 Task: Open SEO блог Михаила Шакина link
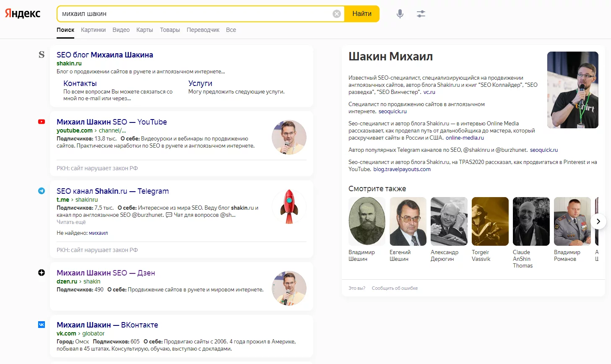105,55
